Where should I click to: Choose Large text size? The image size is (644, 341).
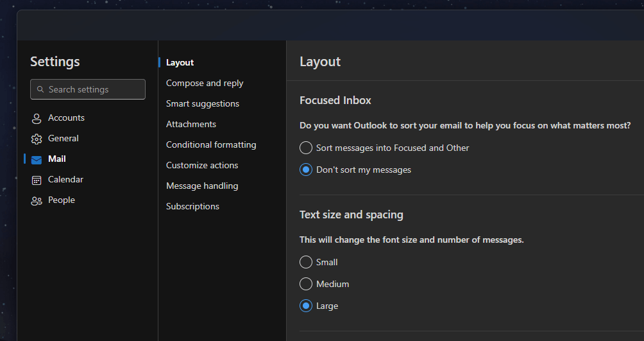306,306
